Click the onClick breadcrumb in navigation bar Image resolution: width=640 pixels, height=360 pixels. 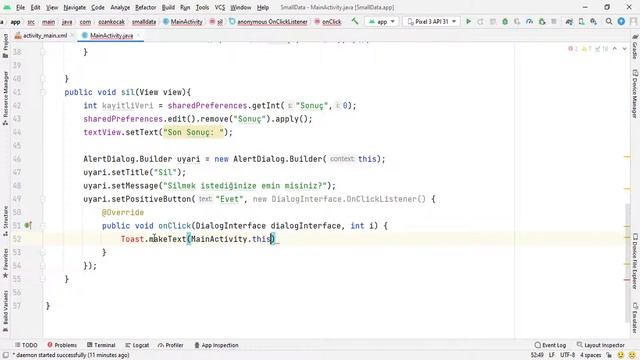(x=328, y=22)
